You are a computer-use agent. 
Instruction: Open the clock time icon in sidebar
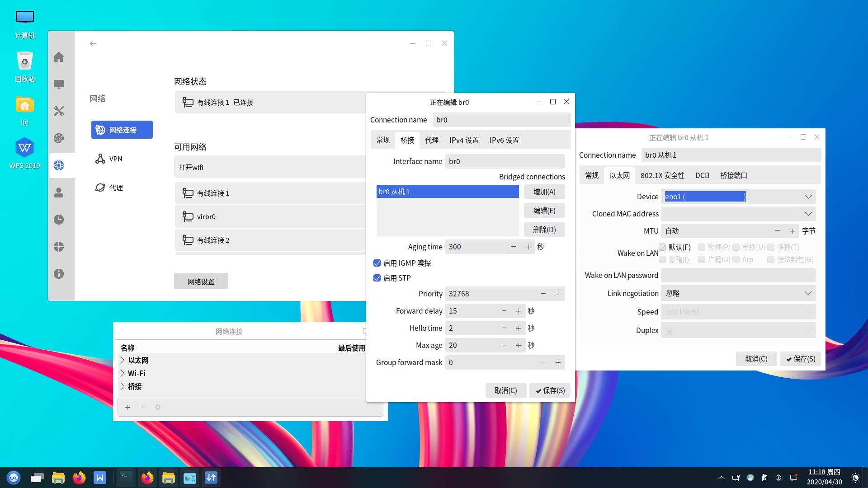coord(59,220)
